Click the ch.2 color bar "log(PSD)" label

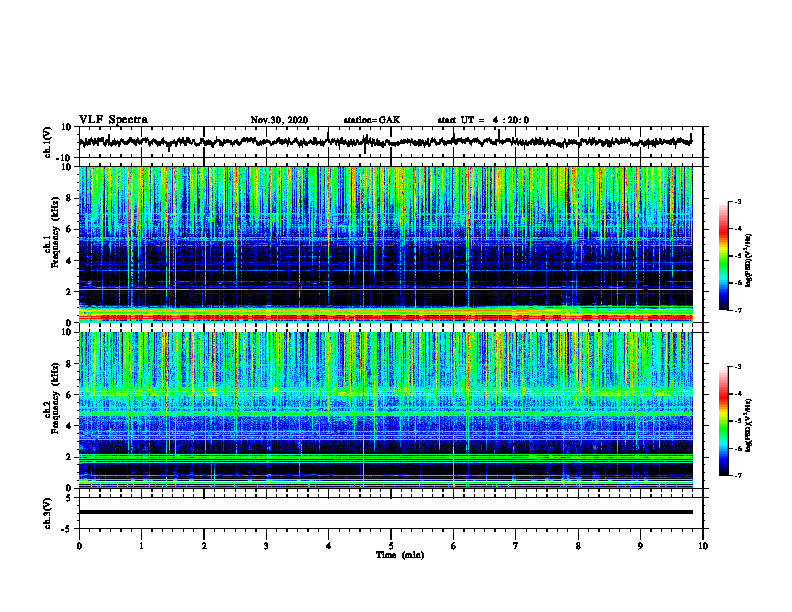(x=748, y=425)
